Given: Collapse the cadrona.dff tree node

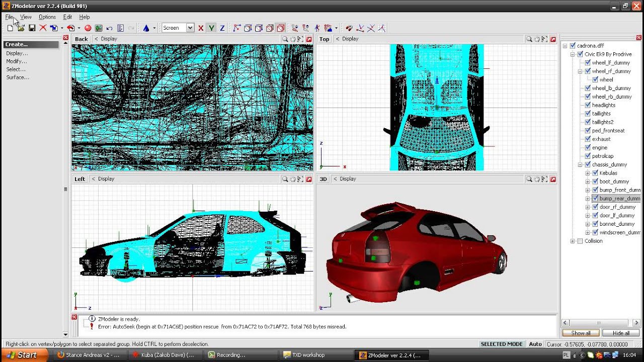Looking at the screenshot, I should click(x=565, y=46).
